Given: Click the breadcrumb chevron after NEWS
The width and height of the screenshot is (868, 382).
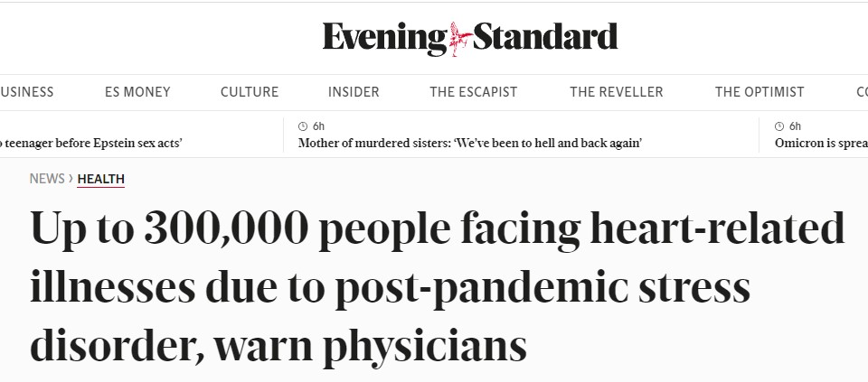Looking at the screenshot, I should click(71, 179).
